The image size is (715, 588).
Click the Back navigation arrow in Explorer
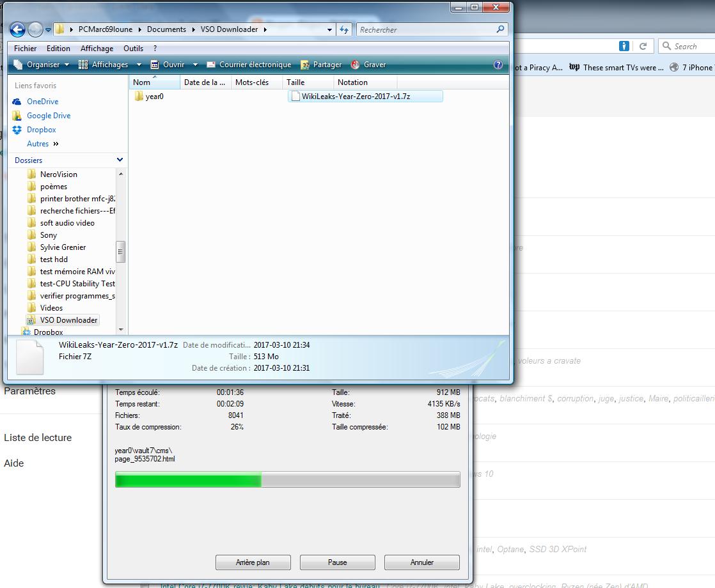(17, 29)
